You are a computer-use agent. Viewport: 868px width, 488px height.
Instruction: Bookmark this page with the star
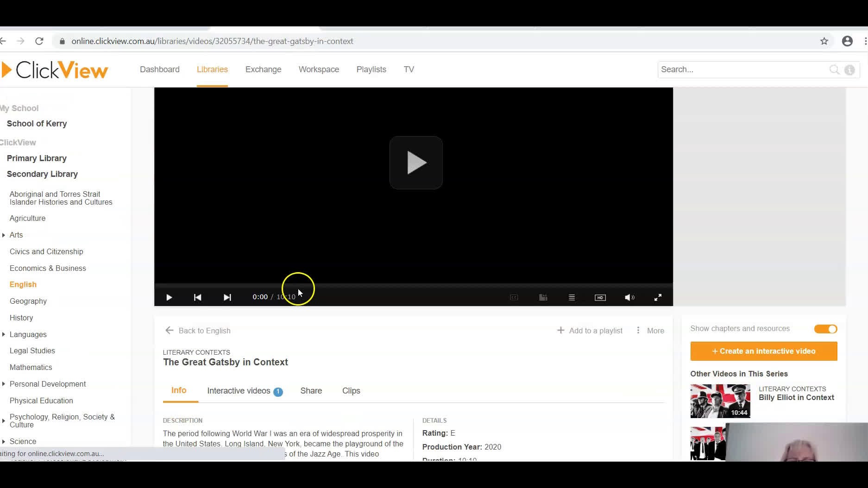point(824,41)
